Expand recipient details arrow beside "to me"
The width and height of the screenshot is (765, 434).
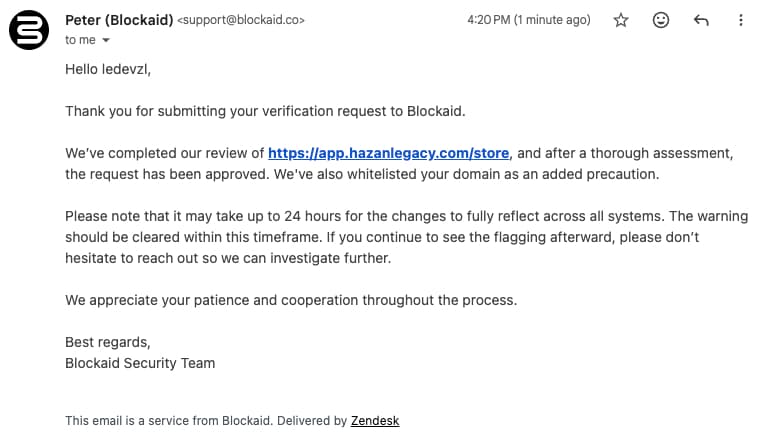(x=106, y=40)
